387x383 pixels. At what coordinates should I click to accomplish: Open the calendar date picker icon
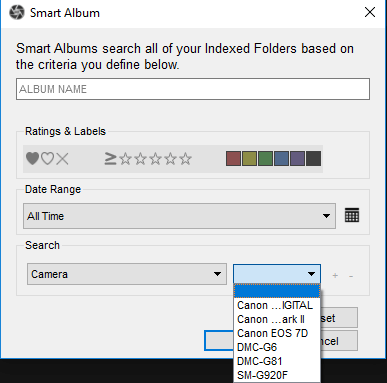click(x=352, y=215)
